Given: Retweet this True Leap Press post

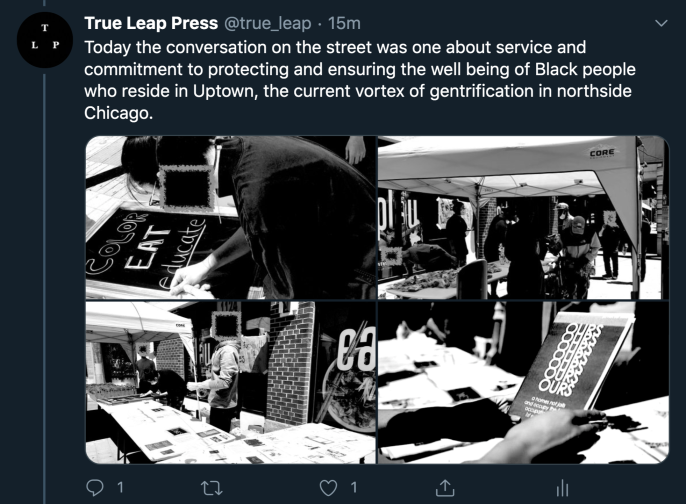Looking at the screenshot, I should (211, 488).
